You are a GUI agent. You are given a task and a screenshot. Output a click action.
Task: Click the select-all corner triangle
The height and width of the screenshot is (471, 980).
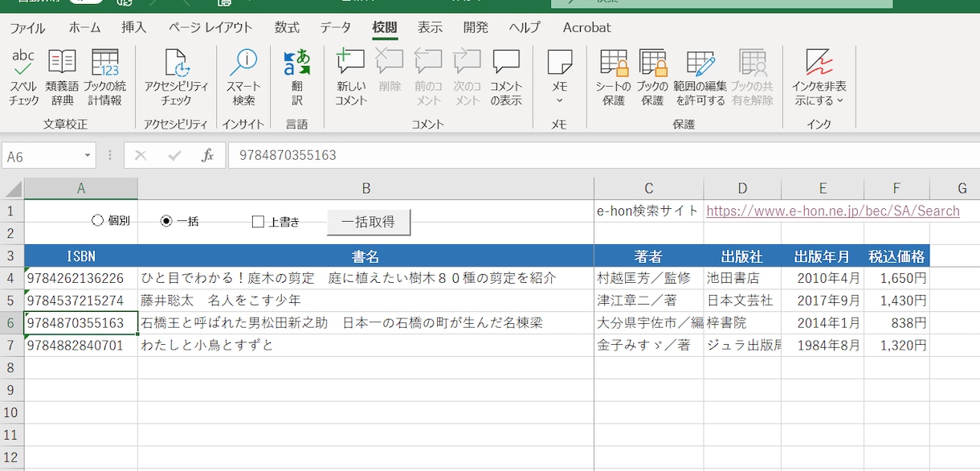click(13, 190)
